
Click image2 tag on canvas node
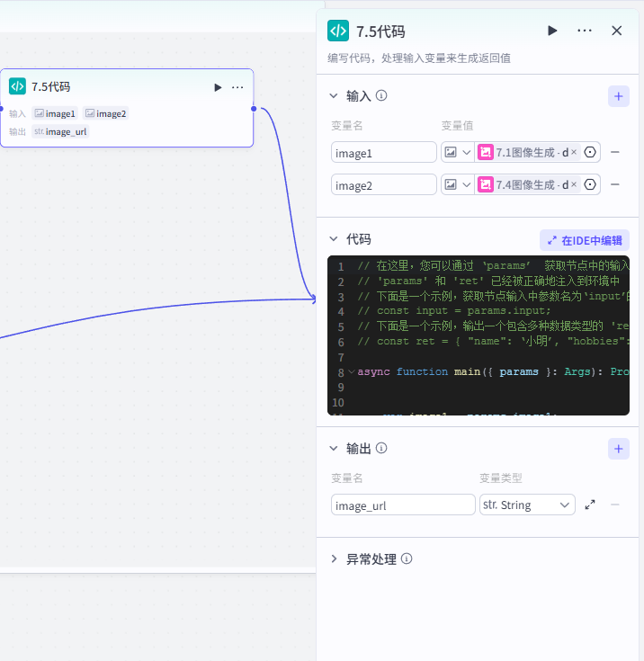point(105,113)
